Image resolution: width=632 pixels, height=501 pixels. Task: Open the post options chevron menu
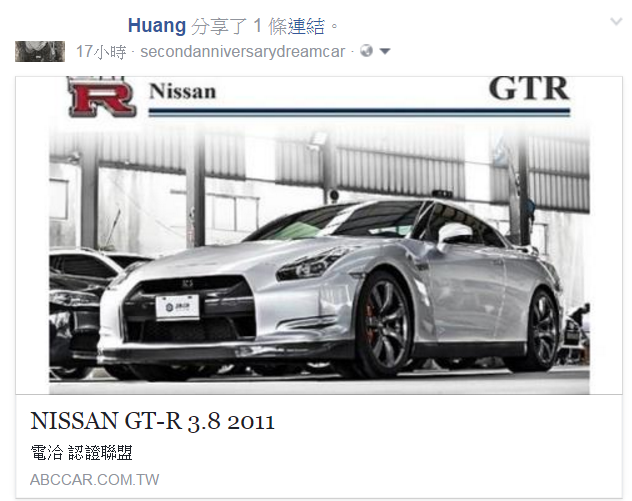[616, 21]
